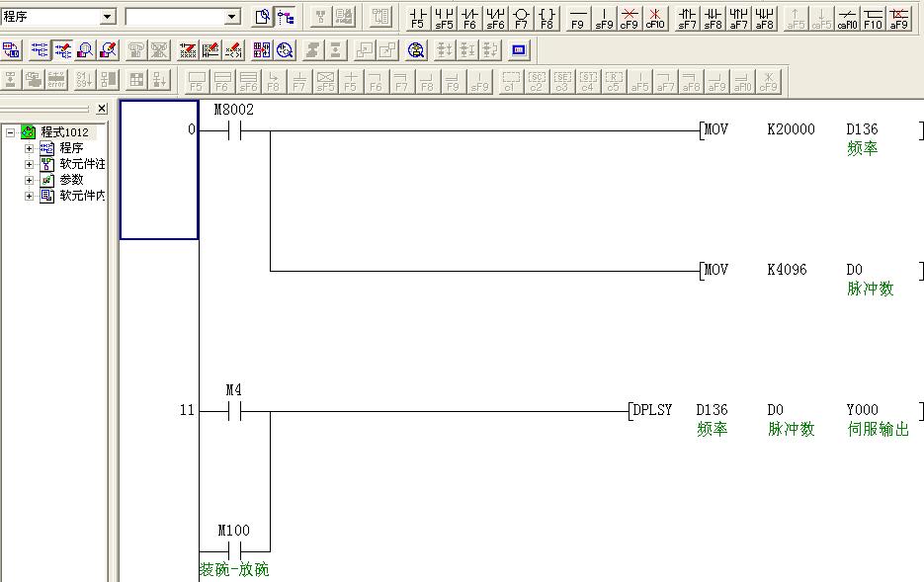Insert application instruction bracket F8 icon

(x=546, y=18)
